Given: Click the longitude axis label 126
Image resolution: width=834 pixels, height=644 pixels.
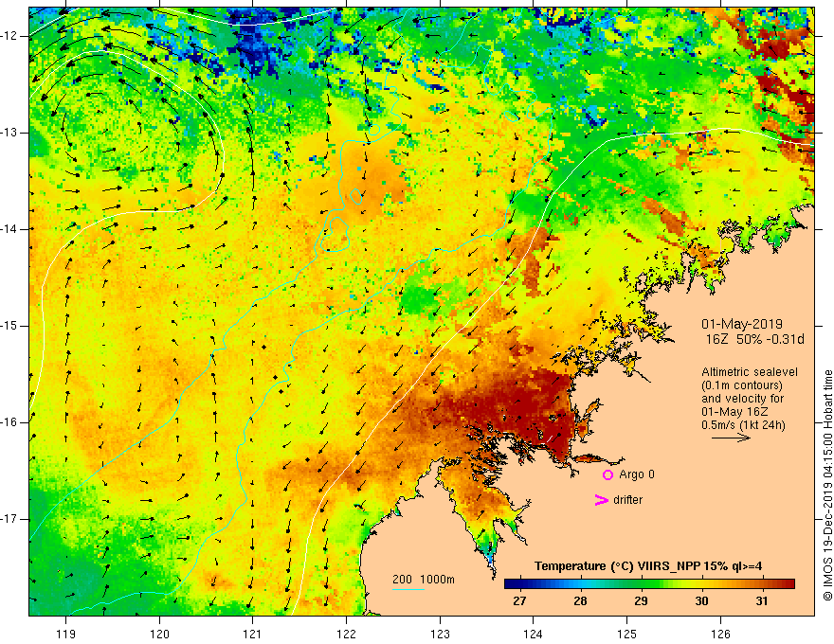Looking at the screenshot, I should click(x=720, y=634).
